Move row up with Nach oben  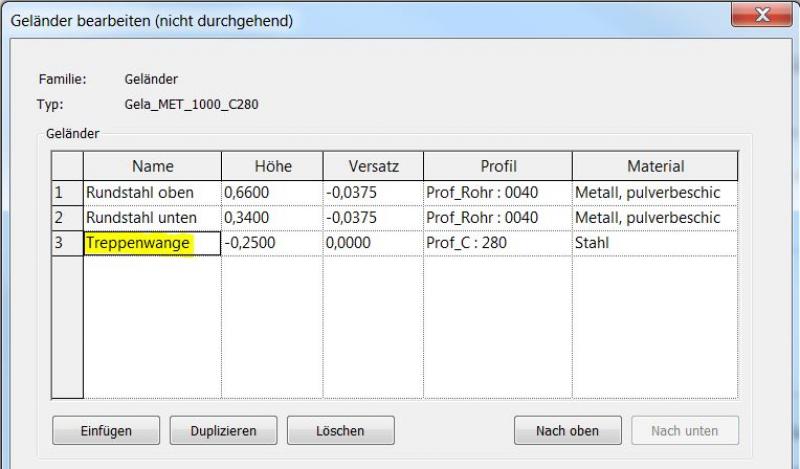click(567, 431)
